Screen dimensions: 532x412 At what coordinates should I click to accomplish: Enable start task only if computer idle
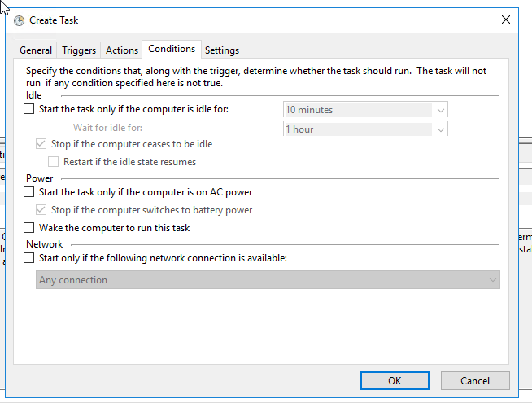29,109
